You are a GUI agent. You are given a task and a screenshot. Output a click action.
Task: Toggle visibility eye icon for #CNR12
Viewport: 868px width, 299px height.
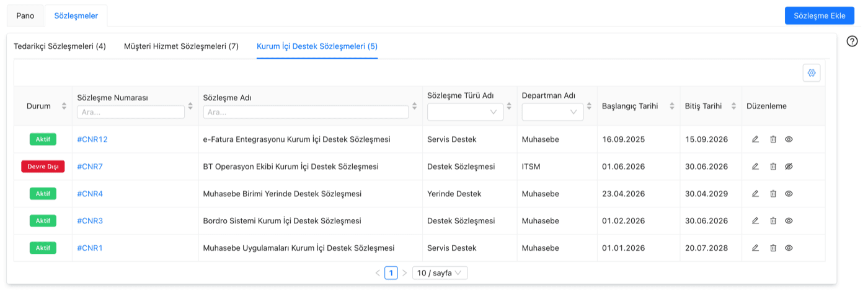789,139
